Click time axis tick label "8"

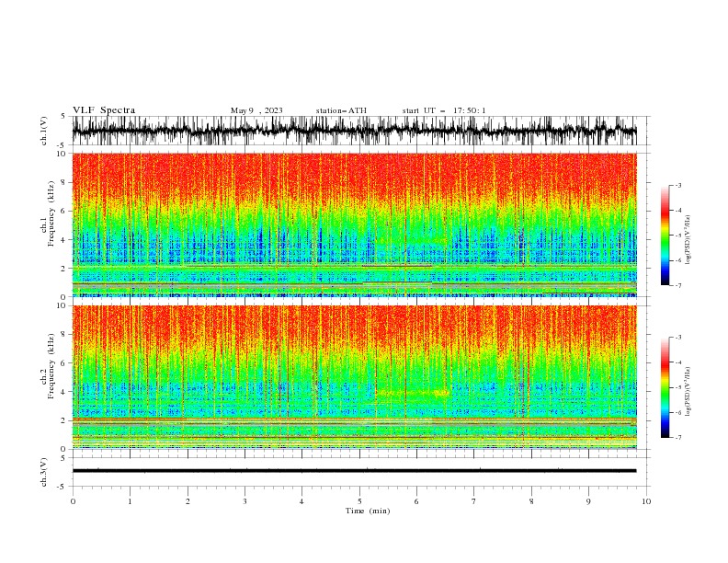click(531, 501)
